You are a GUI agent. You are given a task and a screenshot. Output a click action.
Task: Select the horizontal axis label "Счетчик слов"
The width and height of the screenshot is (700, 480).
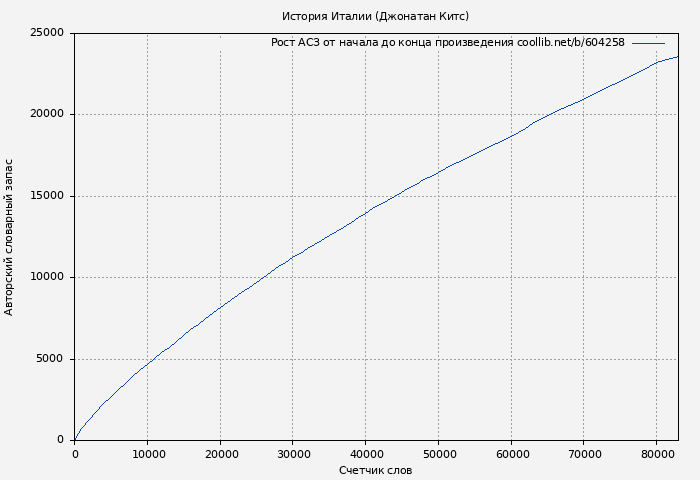(x=375, y=470)
